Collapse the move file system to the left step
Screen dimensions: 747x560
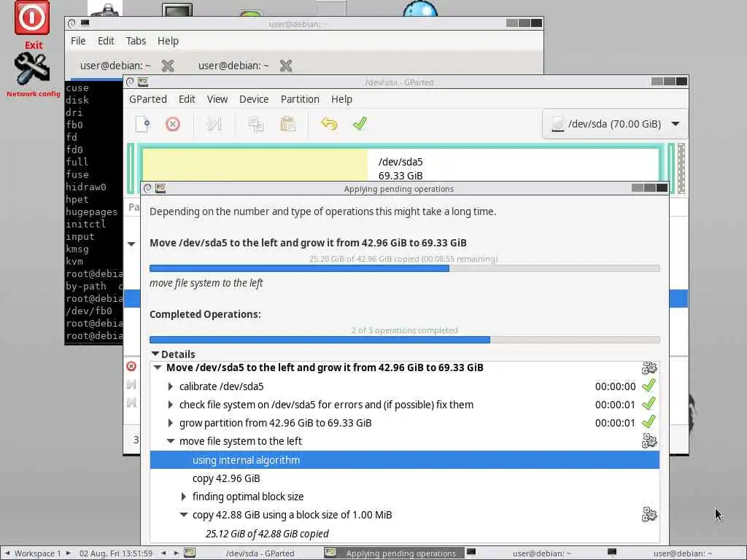click(x=171, y=441)
